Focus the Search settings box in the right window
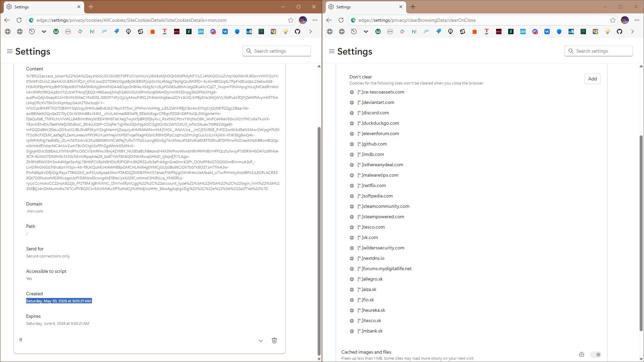Image resolution: width=644 pixels, height=362 pixels. [599, 51]
